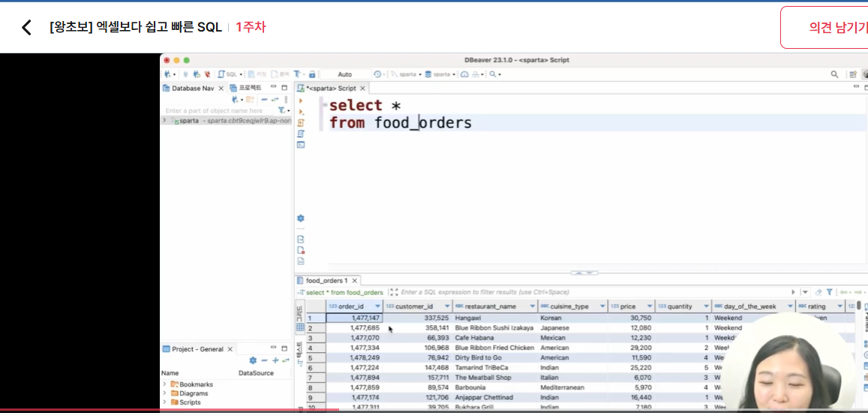The image size is (868, 413).
Task: Open the SQL console terminal icon
Action: [x=301, y=145]
